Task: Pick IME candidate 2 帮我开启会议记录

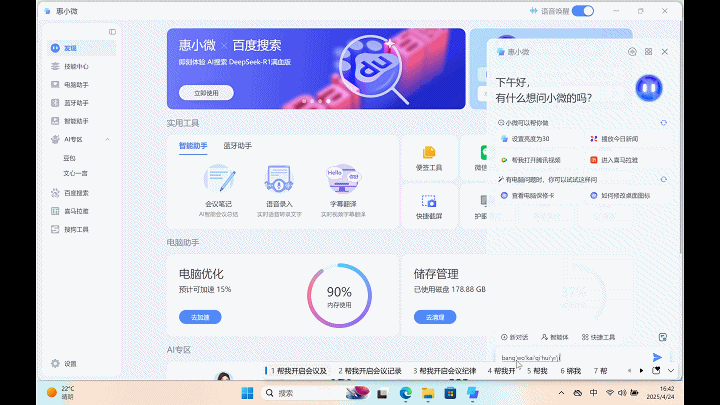Action: tap(370, 371)
